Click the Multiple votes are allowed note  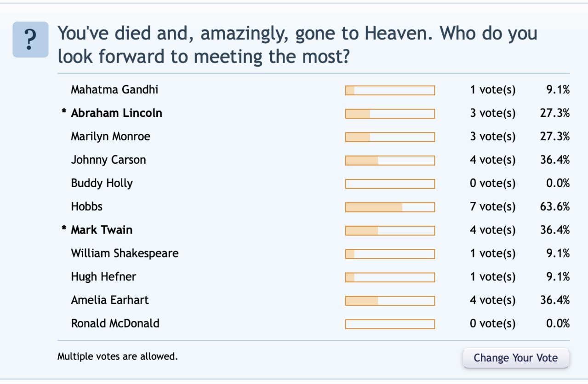click(117, 356)
